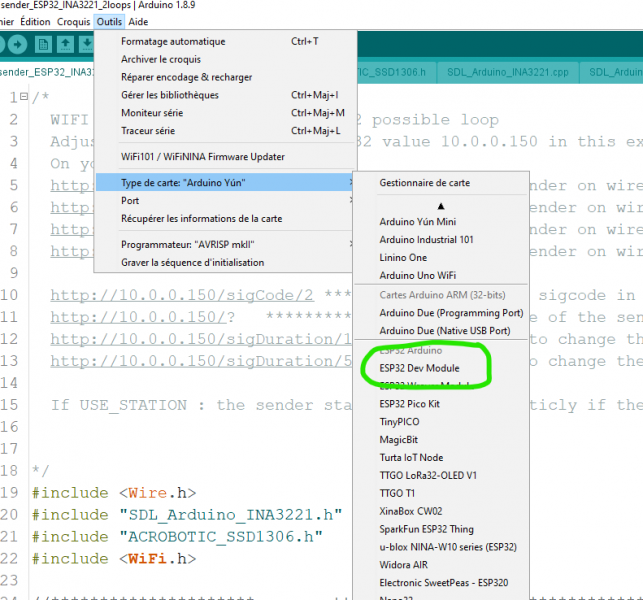Select u-blox NINA-W10 series (ESP32)
This screenshot has width=643, height=600.
coord(441,547)
